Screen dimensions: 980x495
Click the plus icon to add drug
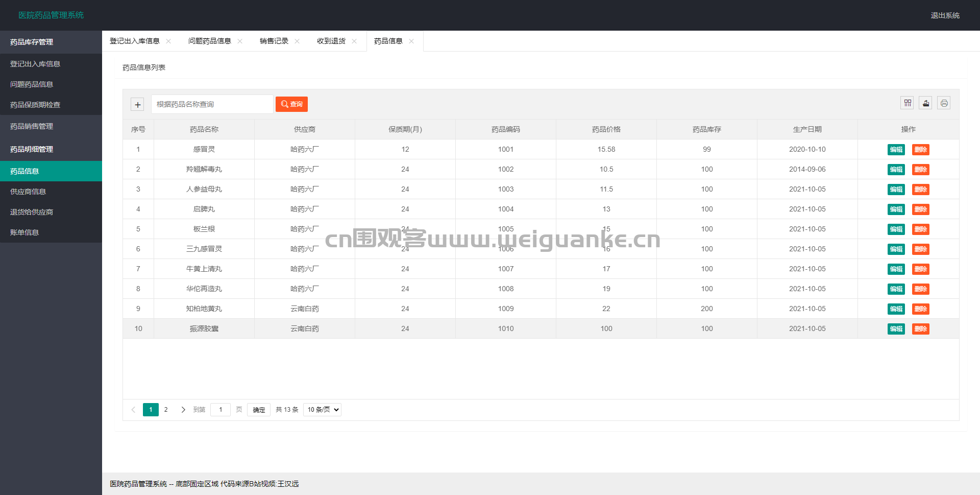tap(137, 105)
